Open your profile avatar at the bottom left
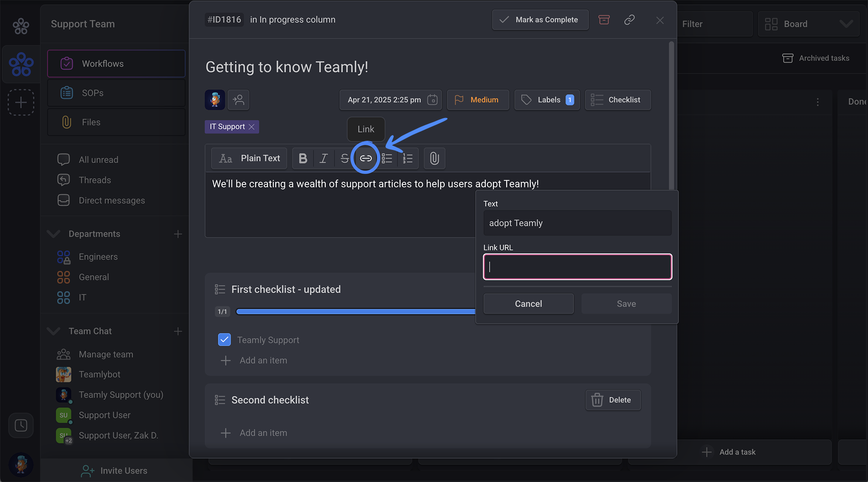This screenshot has height=482, width=868. (21, 465)
